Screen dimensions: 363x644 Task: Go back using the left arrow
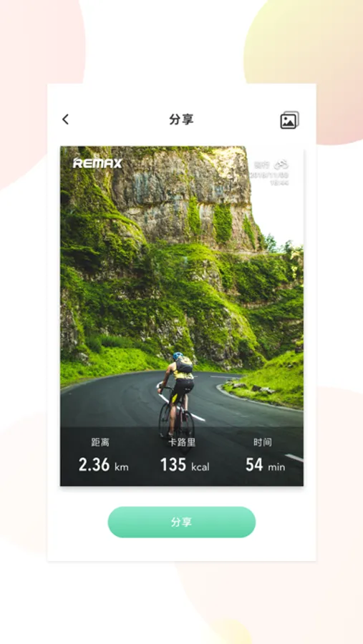coord(65,119)
